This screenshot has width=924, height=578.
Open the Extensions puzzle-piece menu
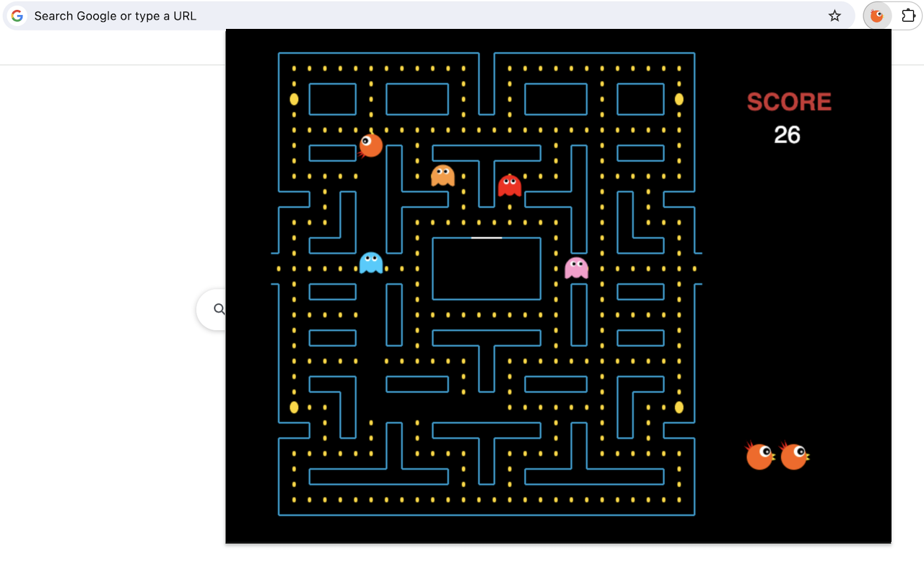tap(909, 15)
